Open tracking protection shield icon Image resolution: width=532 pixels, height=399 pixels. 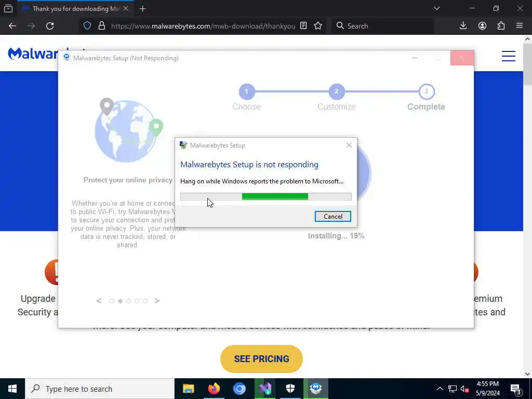[x=87, y=26]
